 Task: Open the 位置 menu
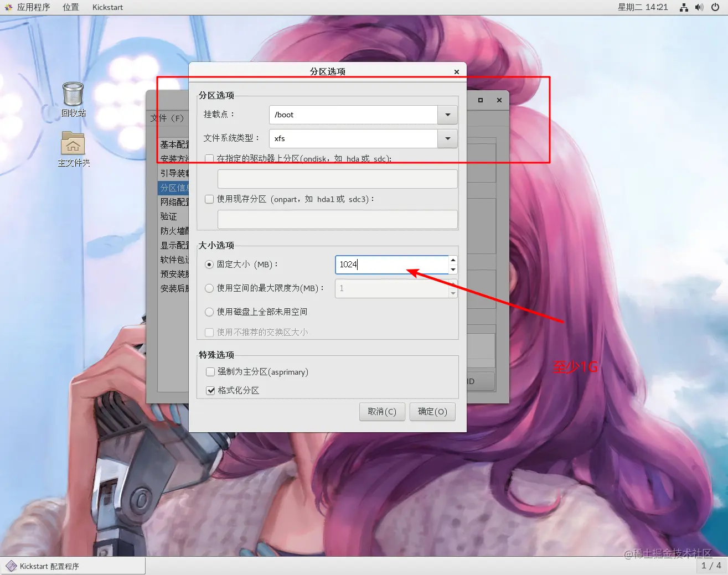click(70, 7)
